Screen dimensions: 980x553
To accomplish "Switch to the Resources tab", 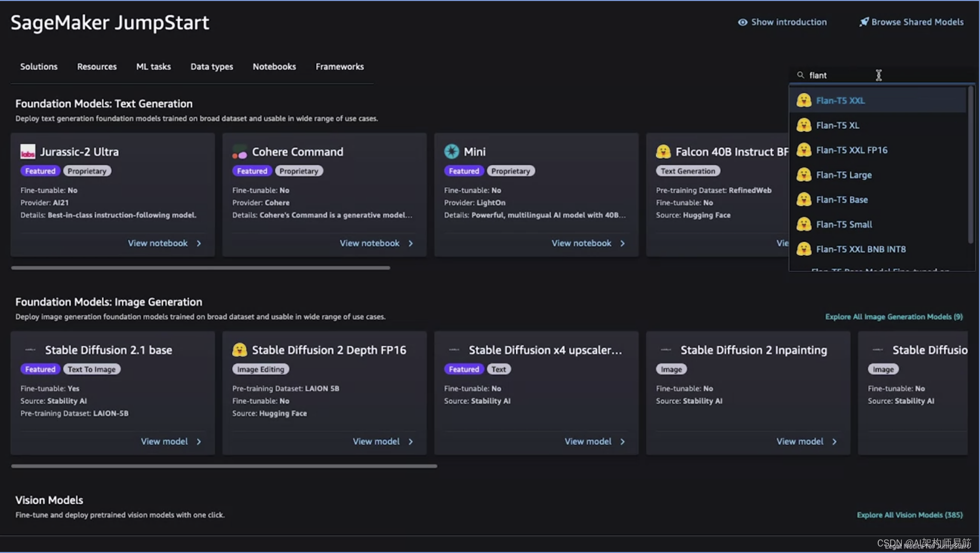I will coord(97,66).
